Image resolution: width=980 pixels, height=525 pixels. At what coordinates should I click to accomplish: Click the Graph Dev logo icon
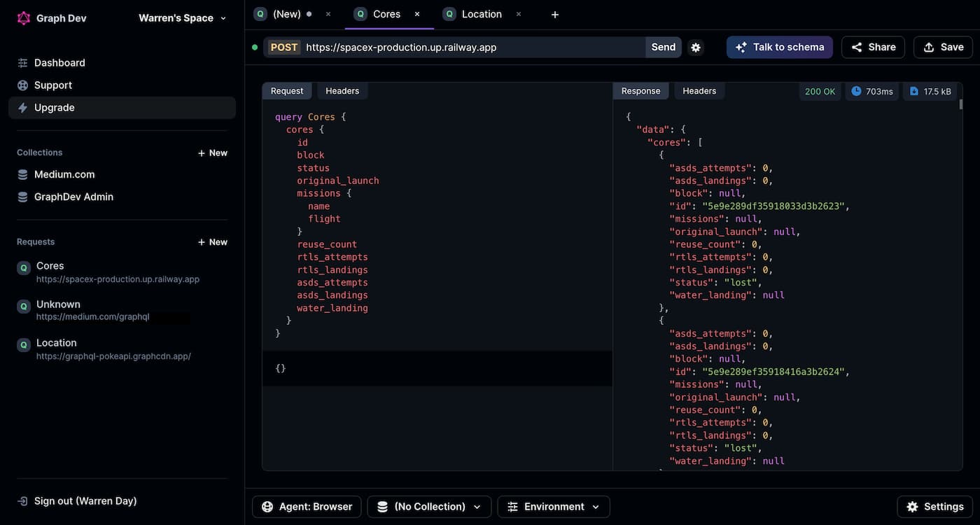click(x=24, y=18)
